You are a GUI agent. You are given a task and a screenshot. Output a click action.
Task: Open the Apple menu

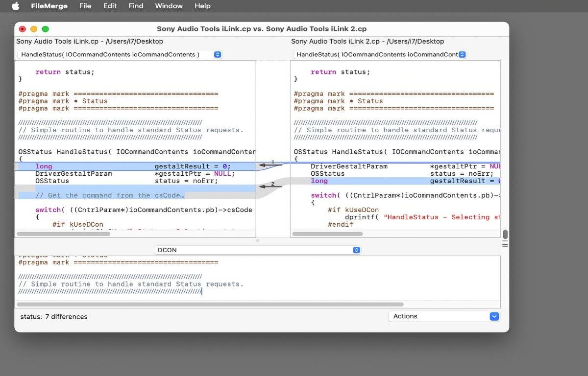15,6
